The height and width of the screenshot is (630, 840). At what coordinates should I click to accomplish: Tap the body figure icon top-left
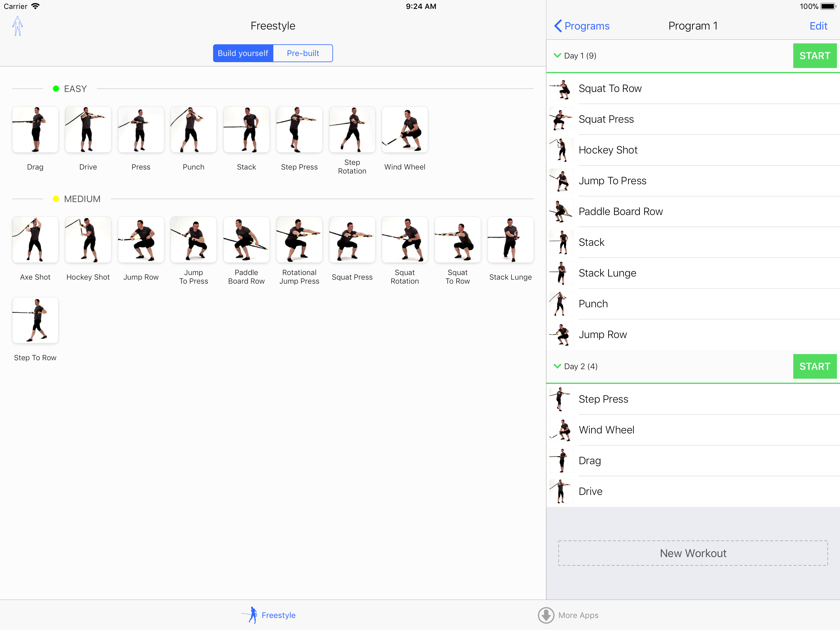click(x=18, y=26)
